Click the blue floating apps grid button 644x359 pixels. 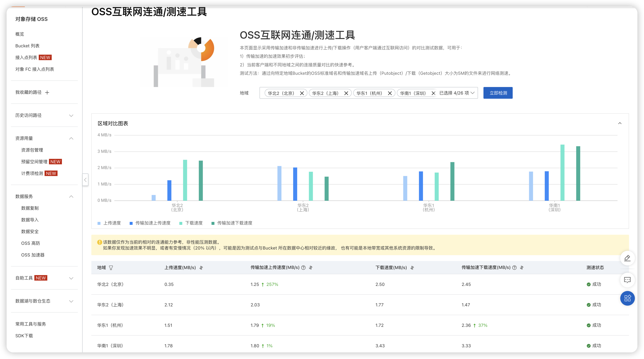pos(627,298)
